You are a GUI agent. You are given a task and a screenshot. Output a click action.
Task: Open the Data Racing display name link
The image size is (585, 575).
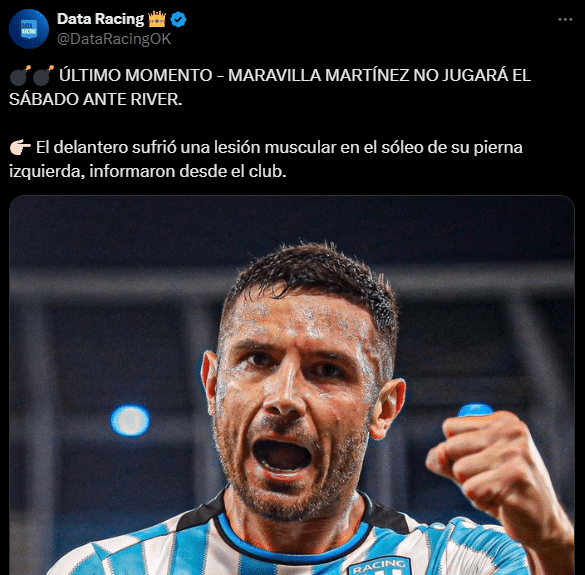100,19
